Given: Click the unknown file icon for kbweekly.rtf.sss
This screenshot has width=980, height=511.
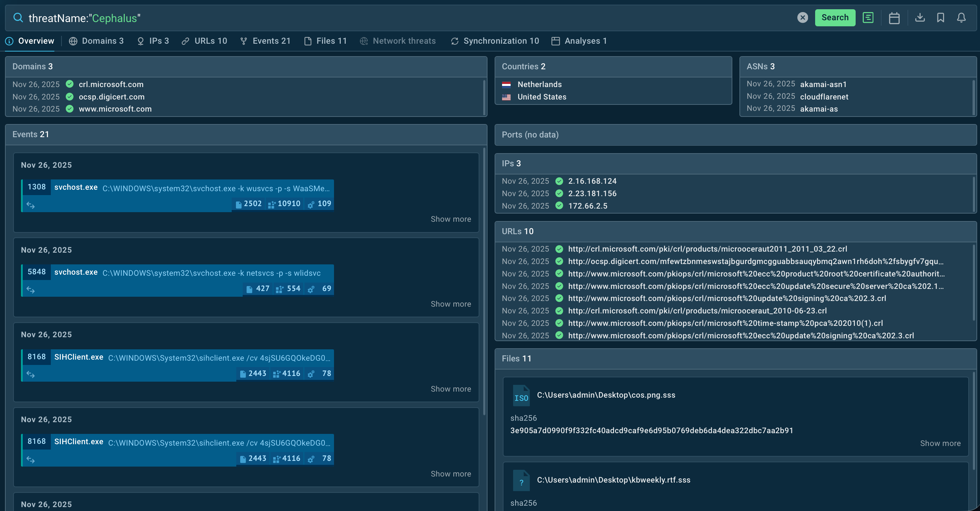Looking at the screenshot, I should pyautogui.click(x=521, y=480).
